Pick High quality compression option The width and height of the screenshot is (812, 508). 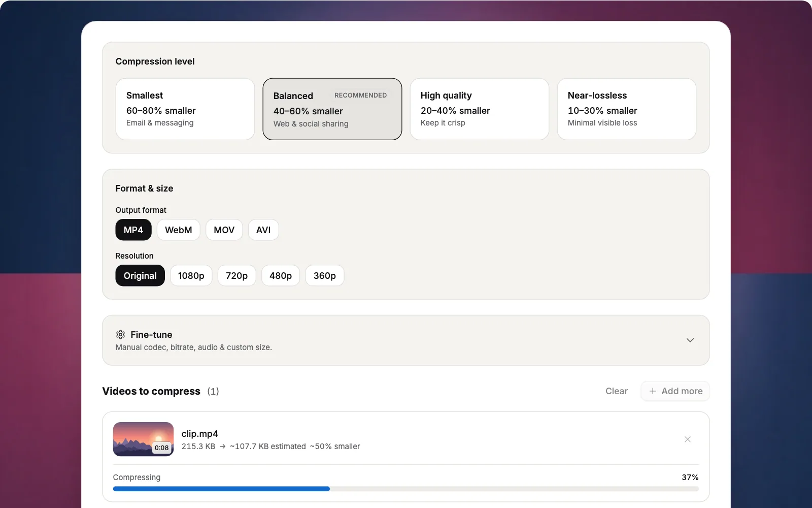pyautogui.click(x=480, y=109)
